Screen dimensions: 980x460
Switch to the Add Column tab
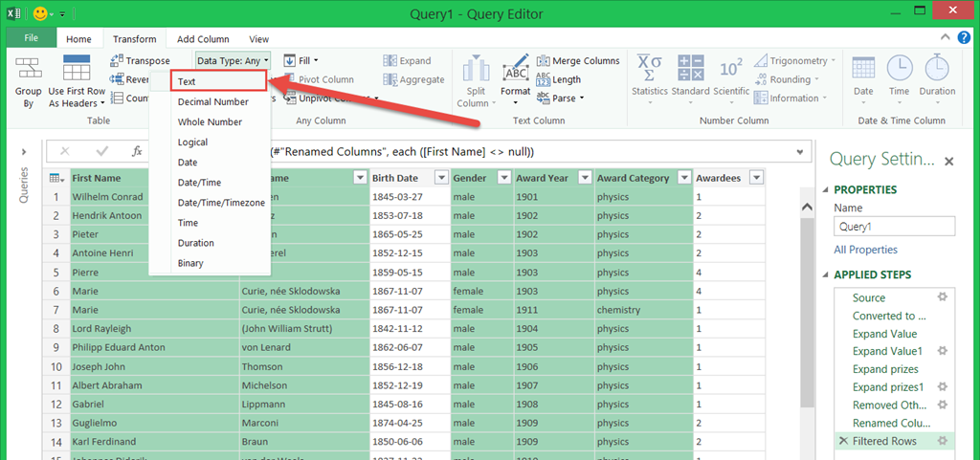(203, 39)
